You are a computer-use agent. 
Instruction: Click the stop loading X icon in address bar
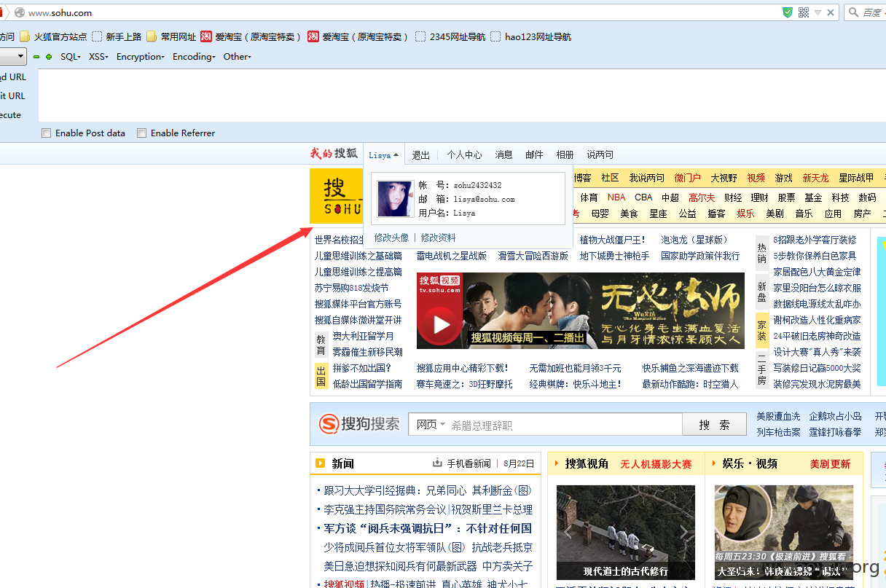point(831,12)
